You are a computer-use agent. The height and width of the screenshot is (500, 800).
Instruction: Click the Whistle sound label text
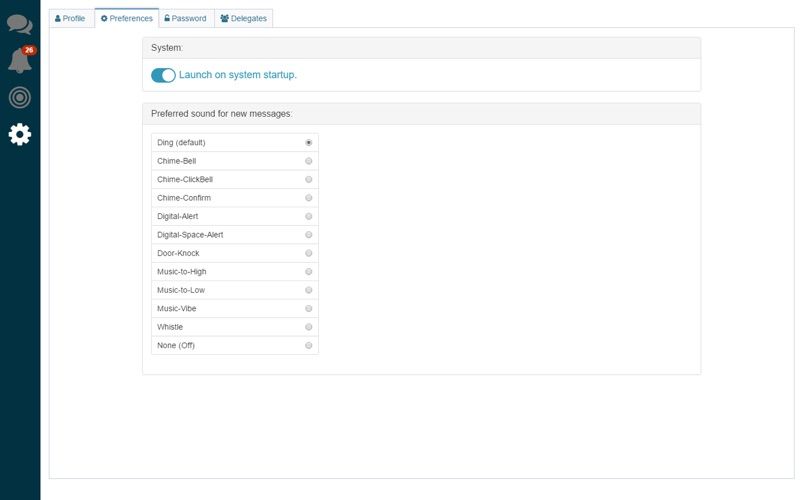pyautogui.click(x=170, y=327)
